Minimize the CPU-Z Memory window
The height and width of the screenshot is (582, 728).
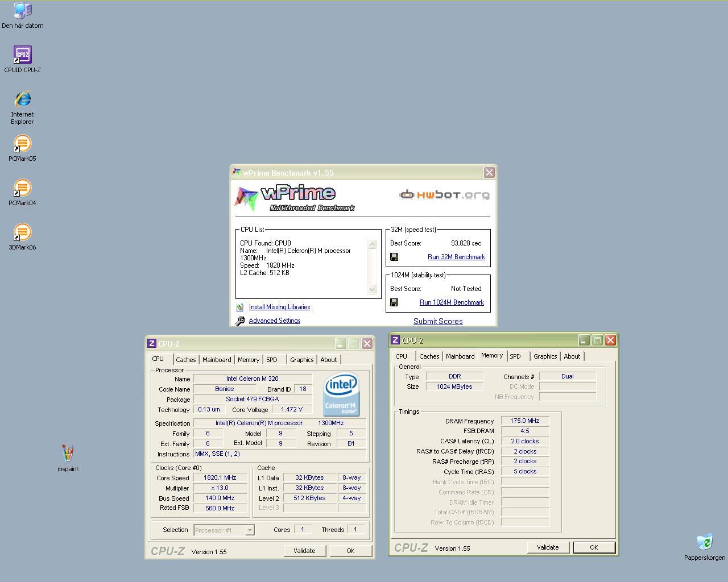[584, 340]
